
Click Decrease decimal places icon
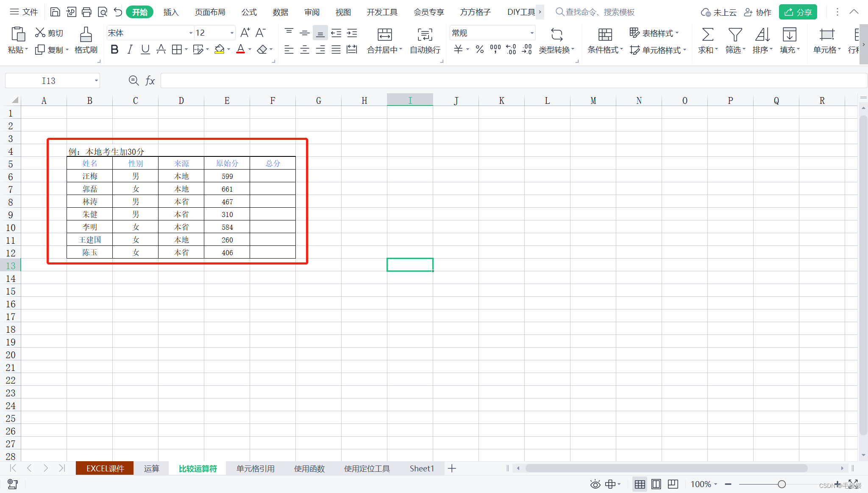[x=527, y=50]
